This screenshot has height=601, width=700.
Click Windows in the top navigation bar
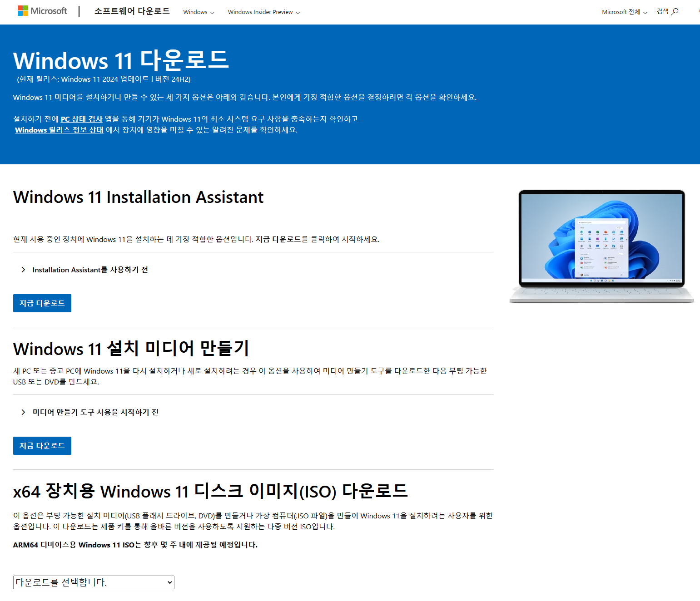click(x=195, y=12)
